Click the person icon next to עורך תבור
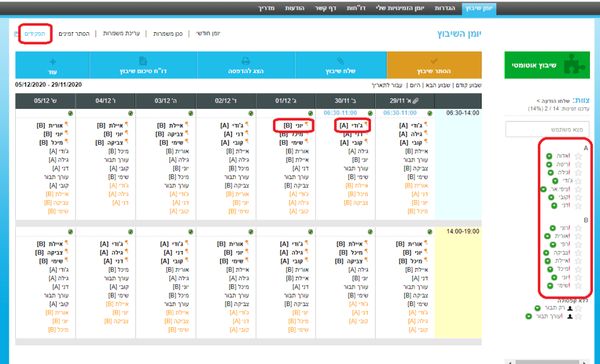 click(569, 316)
